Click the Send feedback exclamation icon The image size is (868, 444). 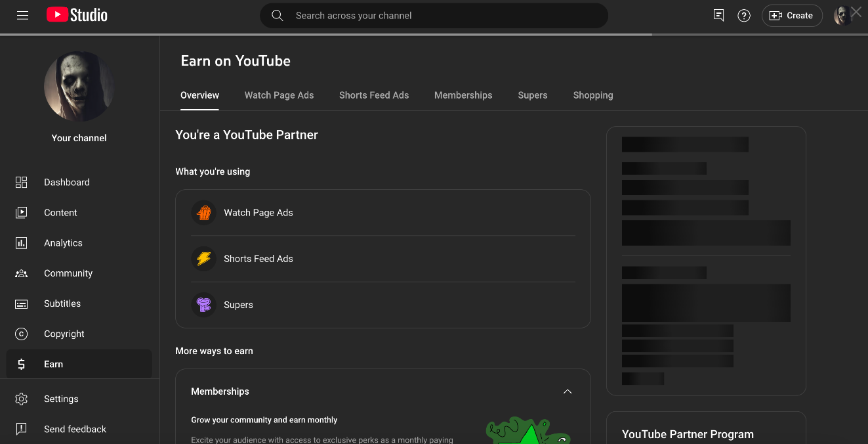[x=21, y=429]
